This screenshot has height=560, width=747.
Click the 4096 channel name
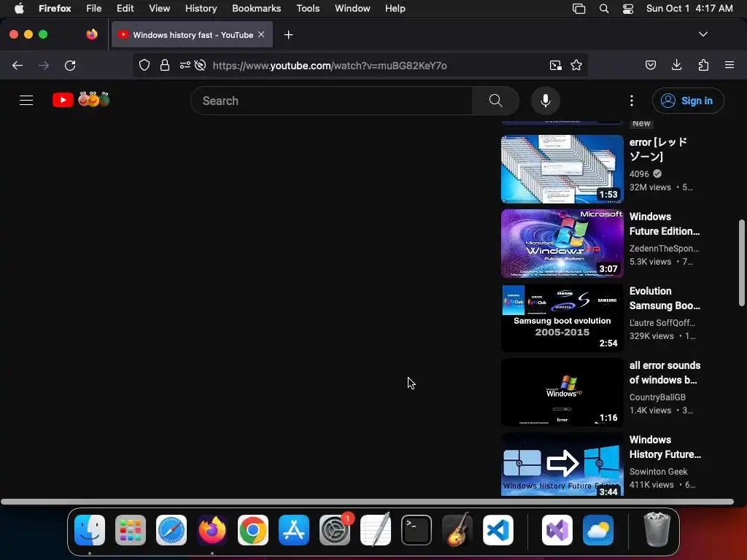(x=639, y=174)
